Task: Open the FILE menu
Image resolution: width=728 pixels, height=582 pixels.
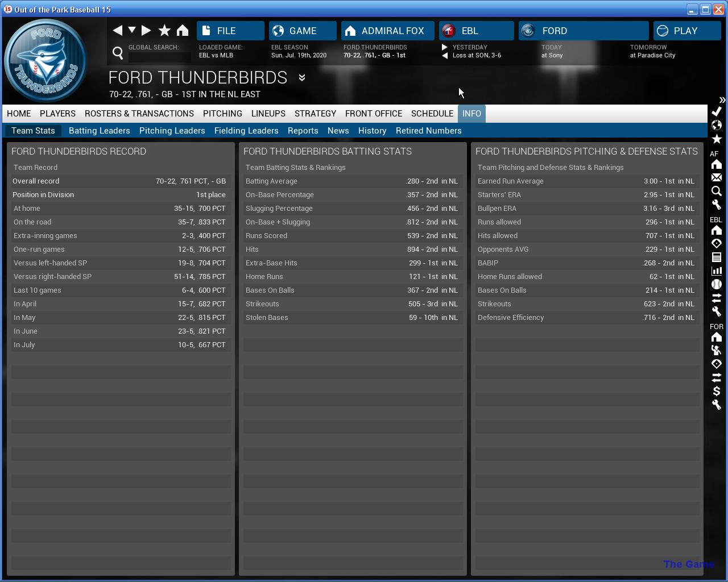Action: [230, 31]
